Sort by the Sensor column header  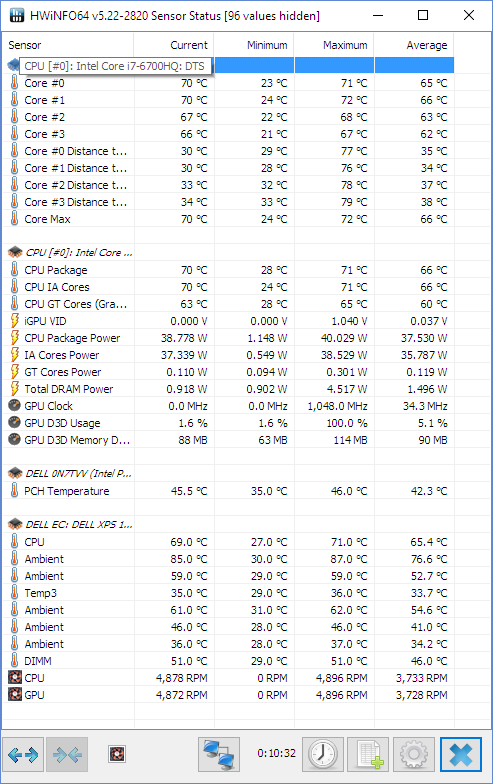pos(68,46)
